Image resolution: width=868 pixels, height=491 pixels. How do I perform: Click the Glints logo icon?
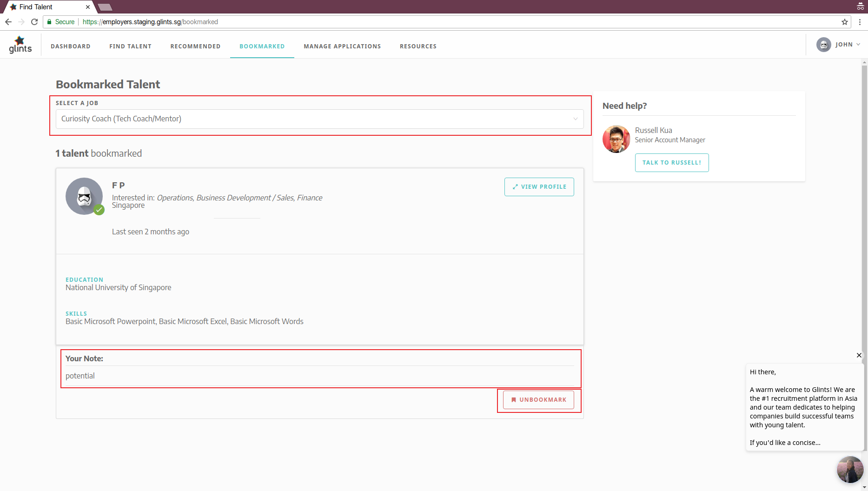(x=20, y=45)
